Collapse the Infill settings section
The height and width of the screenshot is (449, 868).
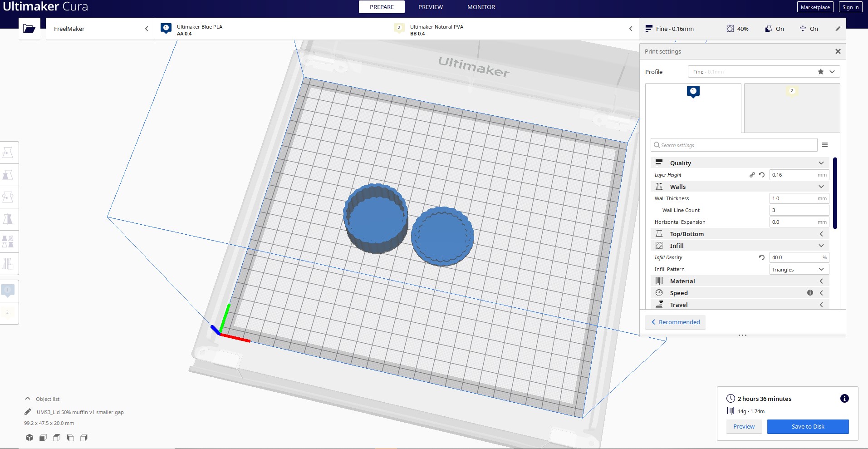click(740, 246)
